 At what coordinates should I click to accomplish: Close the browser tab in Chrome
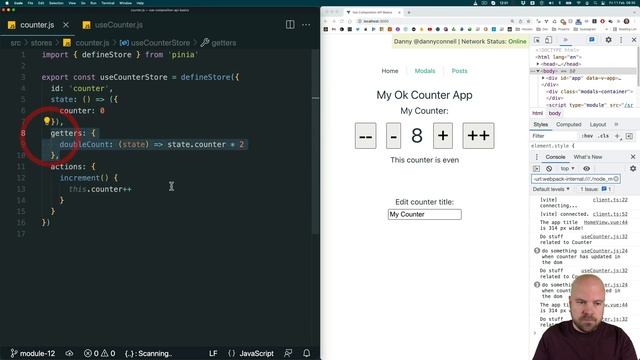pos(399,13)
